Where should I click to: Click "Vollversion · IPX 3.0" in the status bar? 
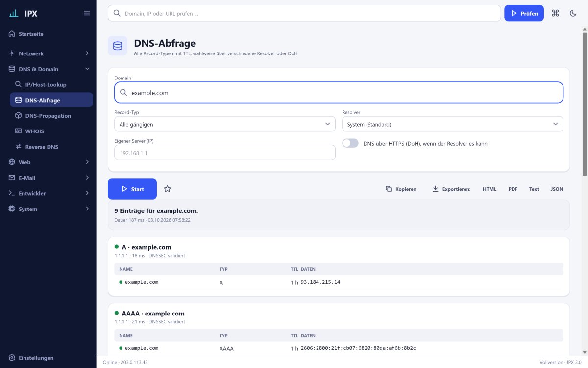(560, 362)
